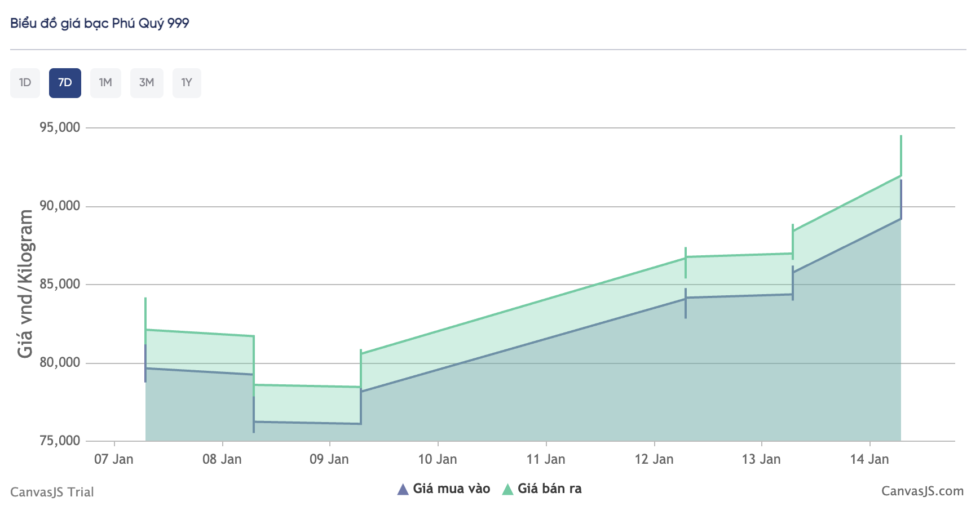The image size is (980, 506).
Task: Click the 10 Jan x-axis label
Action: coord(437,459)
